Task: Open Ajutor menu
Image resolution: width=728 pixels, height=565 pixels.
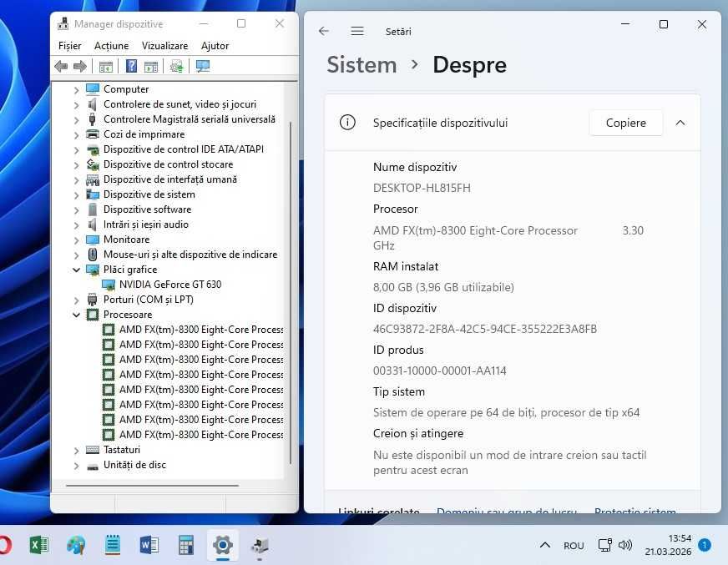Action: 215,46
